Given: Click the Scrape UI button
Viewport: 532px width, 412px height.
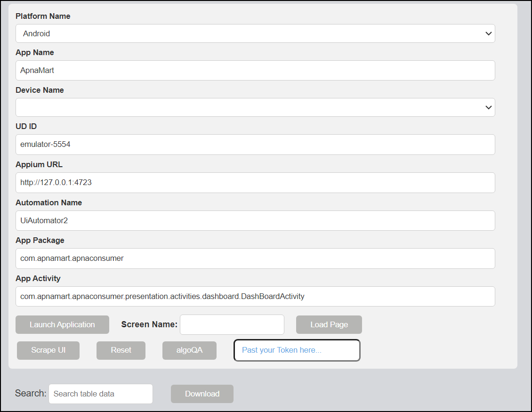Looking at the screenshot, I should click(48, 351).
